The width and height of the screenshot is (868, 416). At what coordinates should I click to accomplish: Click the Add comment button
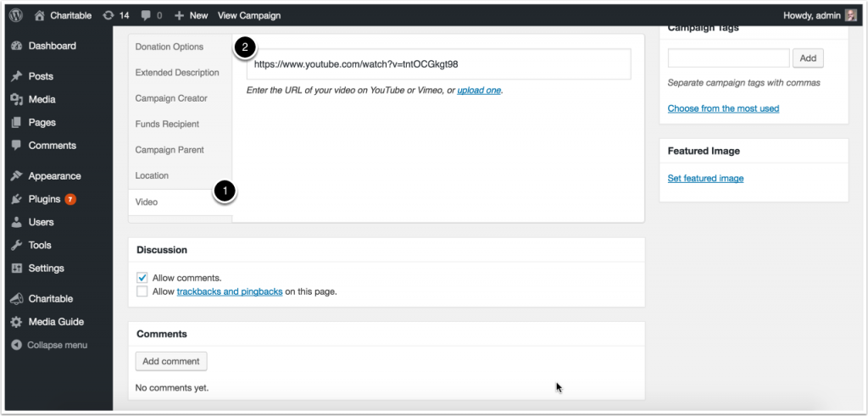click(x=171, y=361)
